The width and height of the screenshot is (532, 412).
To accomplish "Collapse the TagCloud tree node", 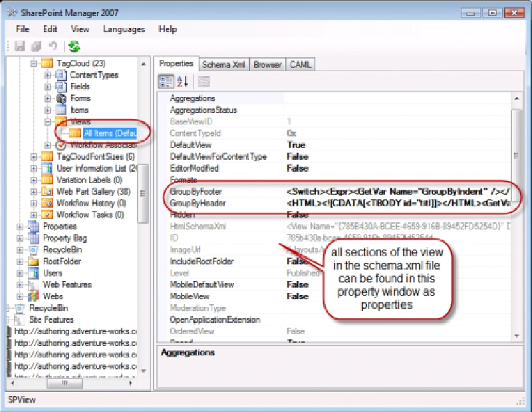I will coord(34,63).
